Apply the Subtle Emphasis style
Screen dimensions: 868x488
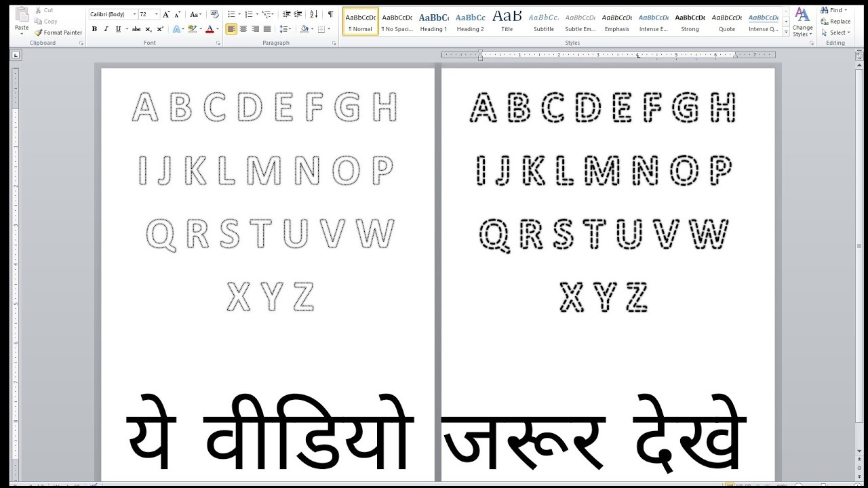click(x=580, y=22)
